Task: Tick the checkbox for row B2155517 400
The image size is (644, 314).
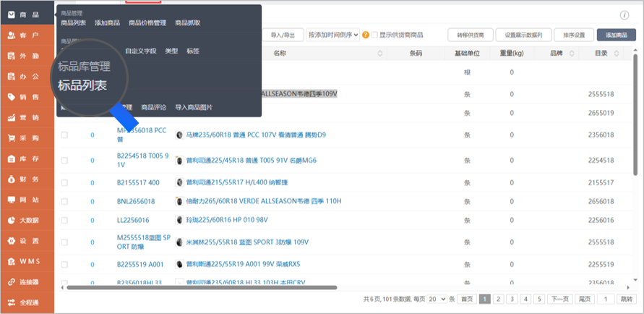Action: coord(64,182)
